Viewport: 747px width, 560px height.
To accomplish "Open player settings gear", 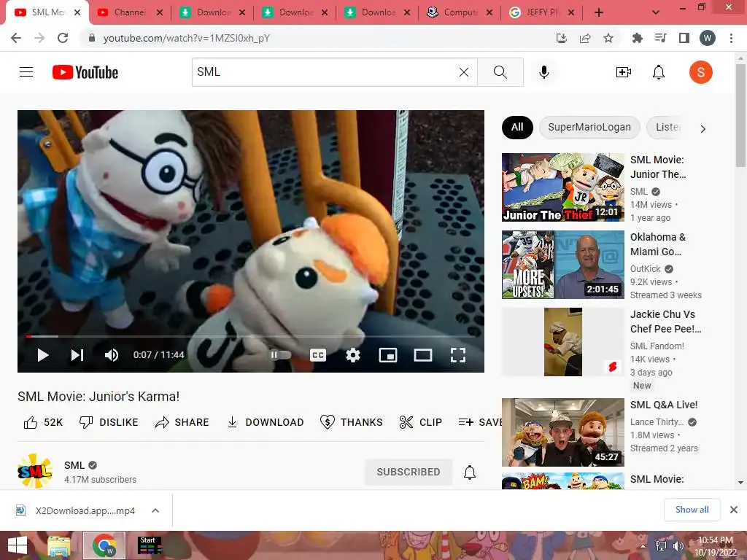I will tap(353, 355).
